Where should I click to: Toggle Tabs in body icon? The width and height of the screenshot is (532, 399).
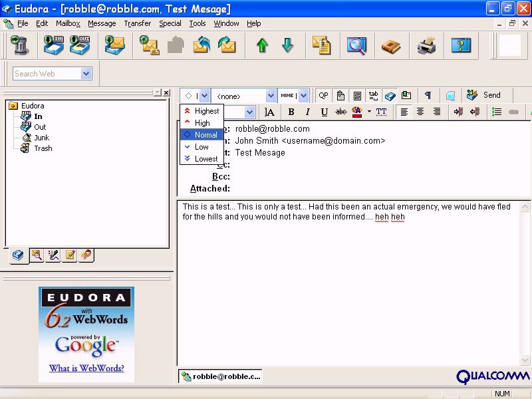coord(373,96)
